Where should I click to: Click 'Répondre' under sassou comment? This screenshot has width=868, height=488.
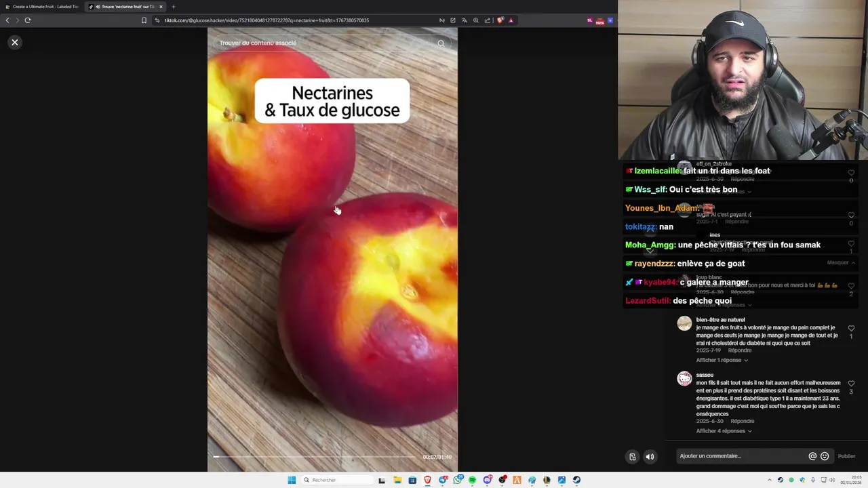[742, 421]
